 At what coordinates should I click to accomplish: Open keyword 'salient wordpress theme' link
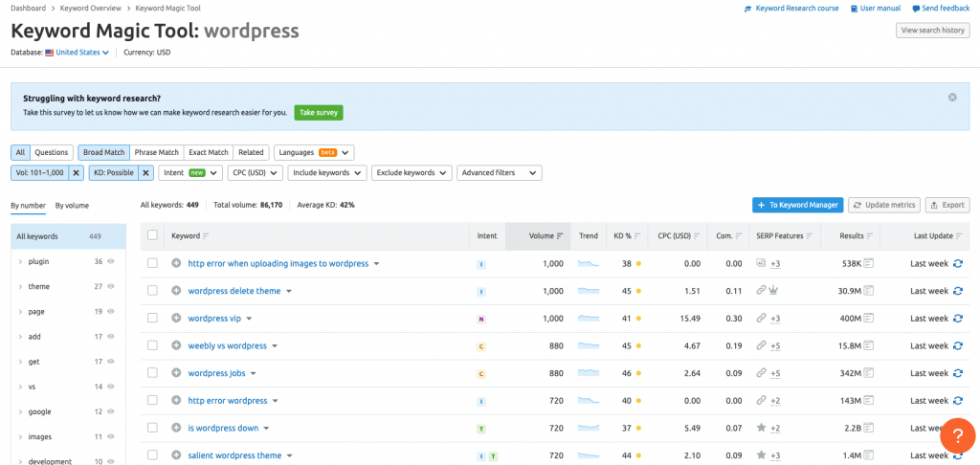click(x=235, y=455)
